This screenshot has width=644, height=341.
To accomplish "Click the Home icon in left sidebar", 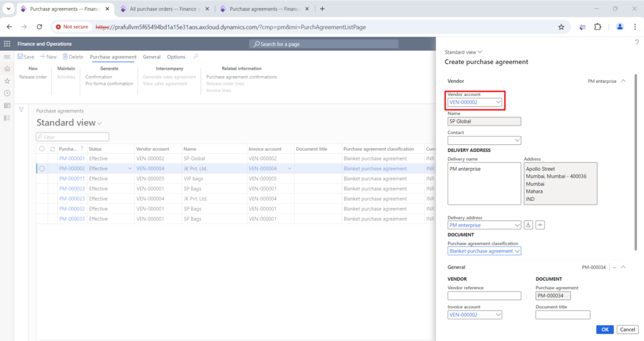I will [x=7, y=68].
